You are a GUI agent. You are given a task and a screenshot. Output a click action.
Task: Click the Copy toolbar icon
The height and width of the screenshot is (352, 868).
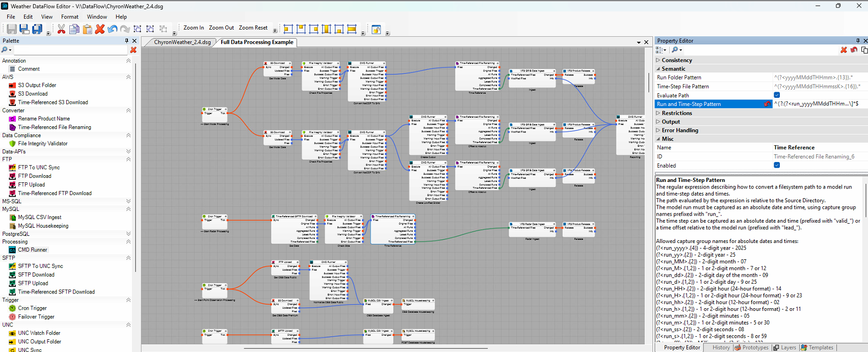click(74, 29)
